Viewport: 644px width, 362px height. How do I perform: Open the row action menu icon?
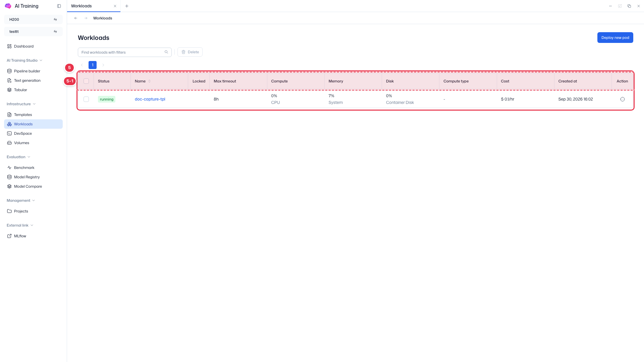[x=623, y=99]
